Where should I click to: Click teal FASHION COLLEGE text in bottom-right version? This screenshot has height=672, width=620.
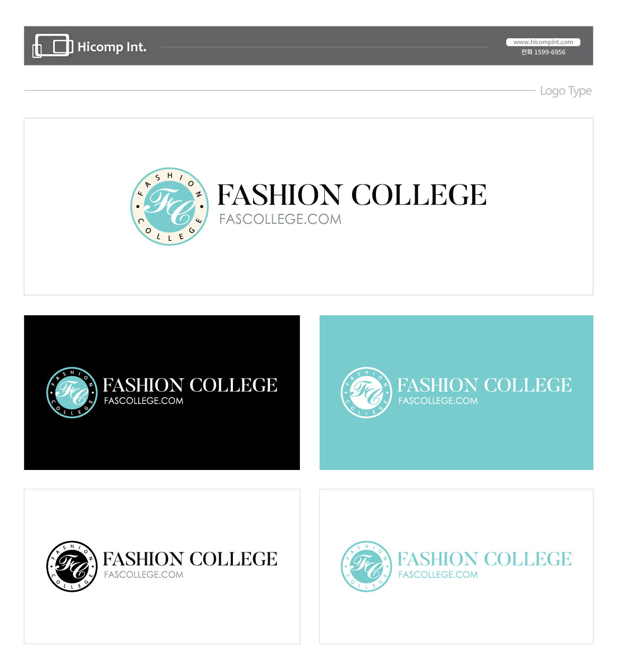coord(485,559)
